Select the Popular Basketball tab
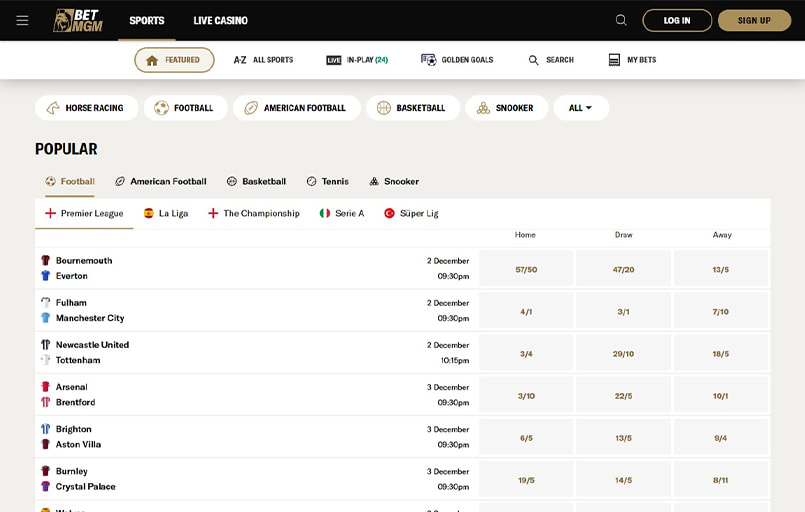Image resolution: width=805 pixels, height=512 pixels. coord(256,181)
